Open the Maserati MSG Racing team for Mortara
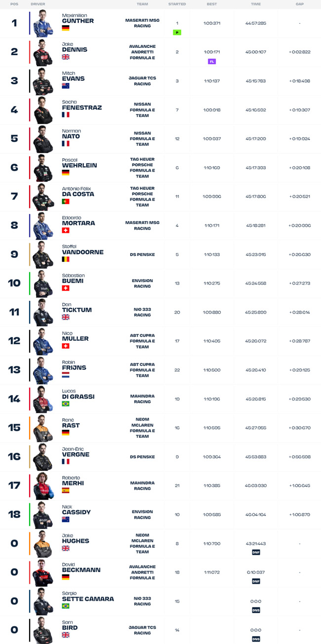Image resolution: width=321 pixels, height=644 pixels. pyautogui.click(x=142, y=225)
